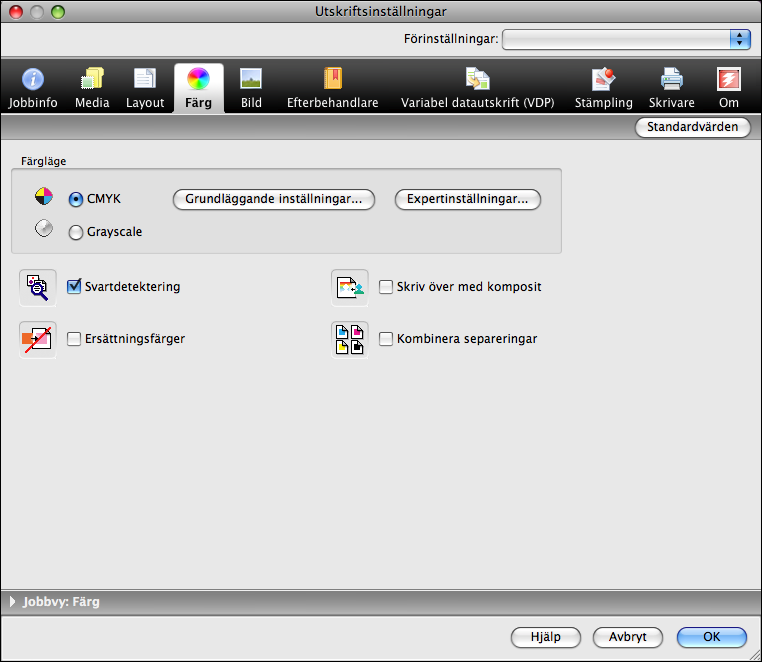Image resolution: width=762 pixels, height=662 pixels.
Task: Open the Efterbehandlare booklet icon
Action: 333,78
